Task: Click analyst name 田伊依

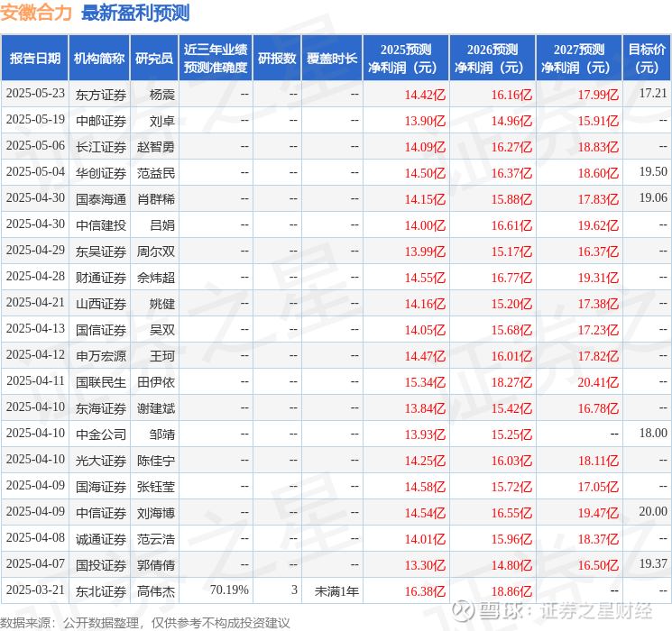Action: (155, 382)
